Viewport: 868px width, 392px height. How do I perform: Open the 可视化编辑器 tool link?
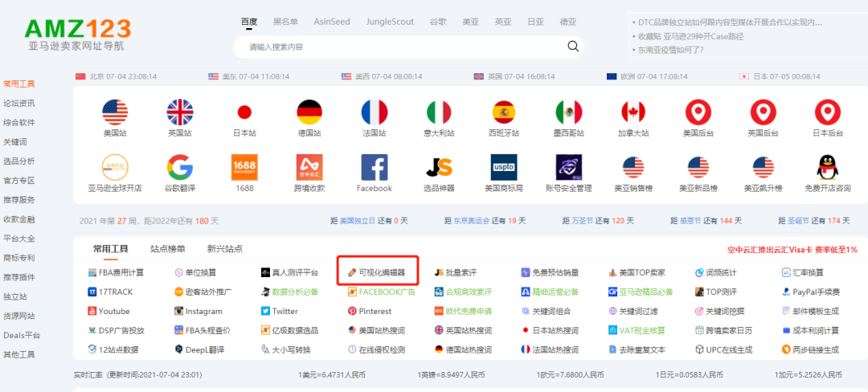click(x=376, y=272)
